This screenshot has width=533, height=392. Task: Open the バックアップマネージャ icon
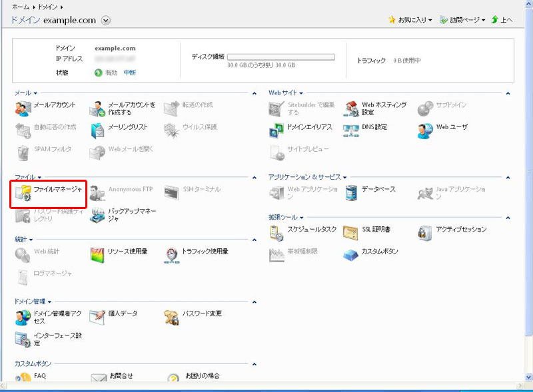coord(97,215)
